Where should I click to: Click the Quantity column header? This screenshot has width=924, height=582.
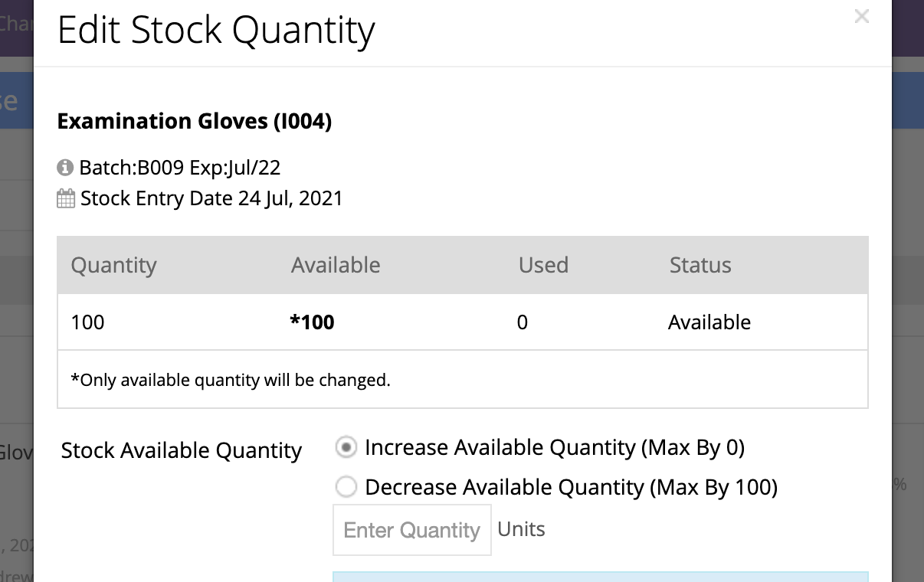pos(113,265)
